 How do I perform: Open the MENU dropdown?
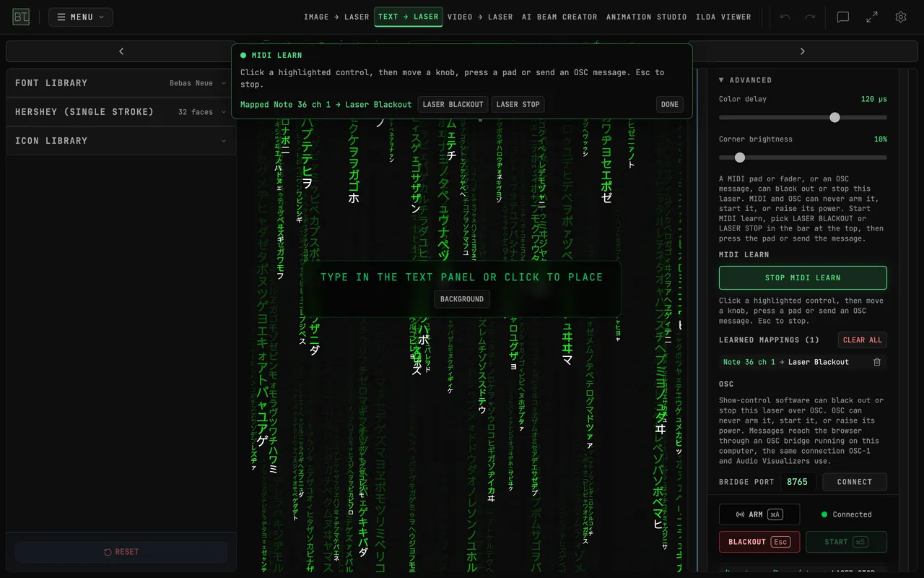coord(80,17)
